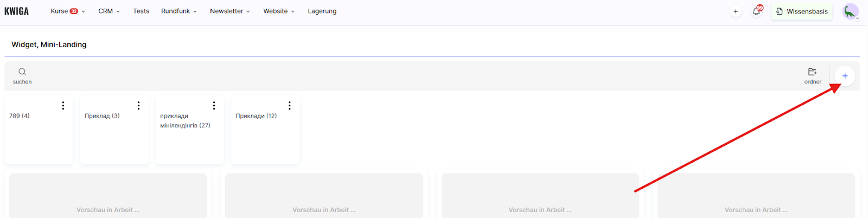
Task: Open the three-dot menu on Приклади (12)
Action: coord(289,105)
